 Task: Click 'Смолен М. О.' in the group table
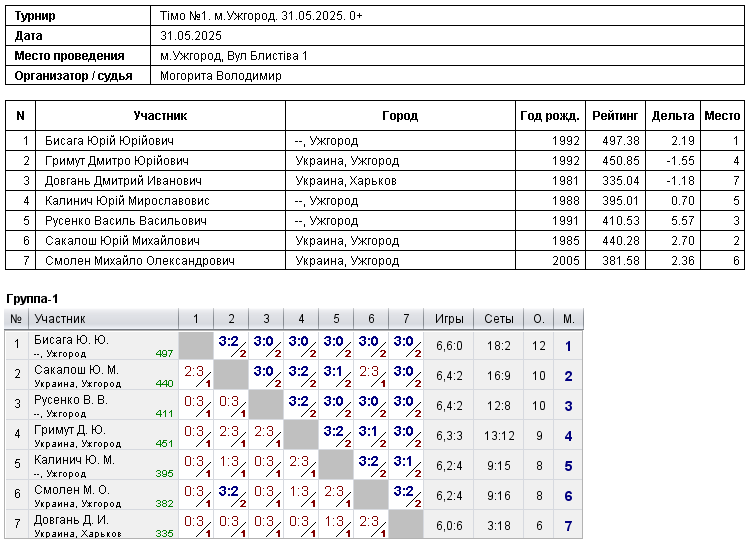pyautogui.click(x=72, y=490)
